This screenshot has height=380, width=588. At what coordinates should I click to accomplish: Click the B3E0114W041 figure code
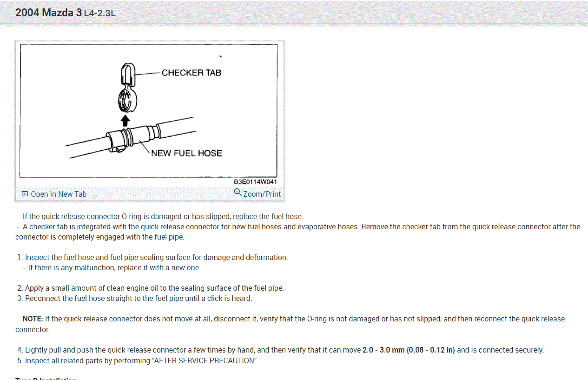(x=255, y=182)
